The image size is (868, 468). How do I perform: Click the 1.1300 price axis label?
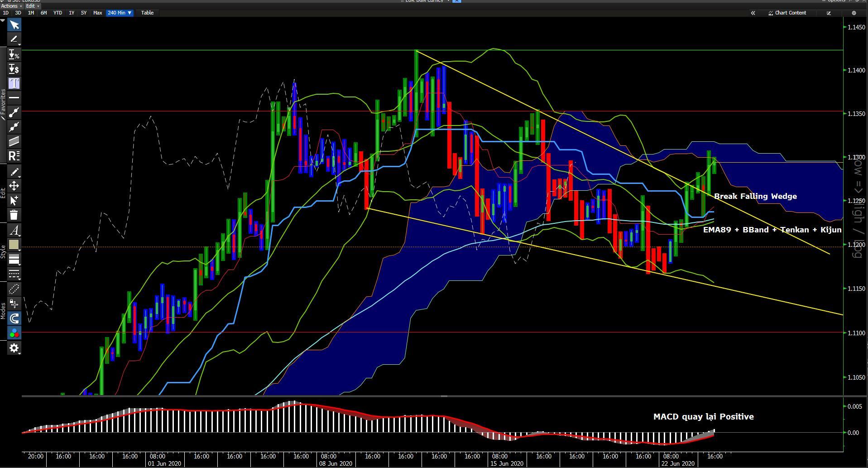coord(857,158)
